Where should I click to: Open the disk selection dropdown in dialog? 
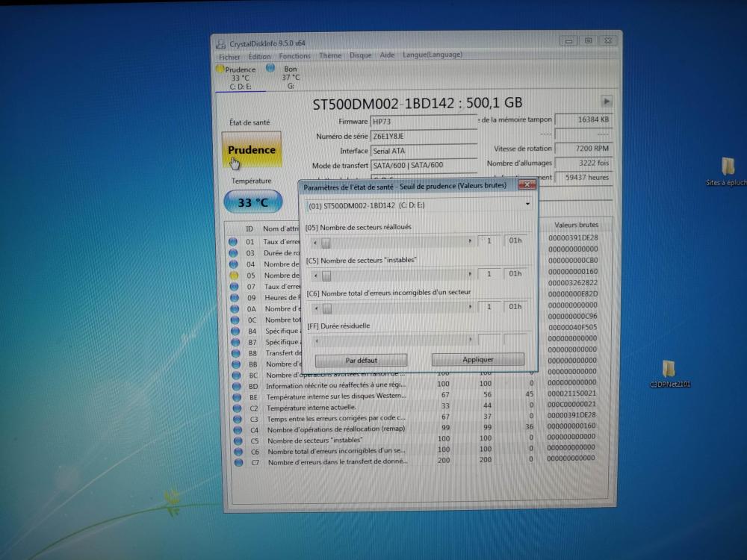pos(527,204)
